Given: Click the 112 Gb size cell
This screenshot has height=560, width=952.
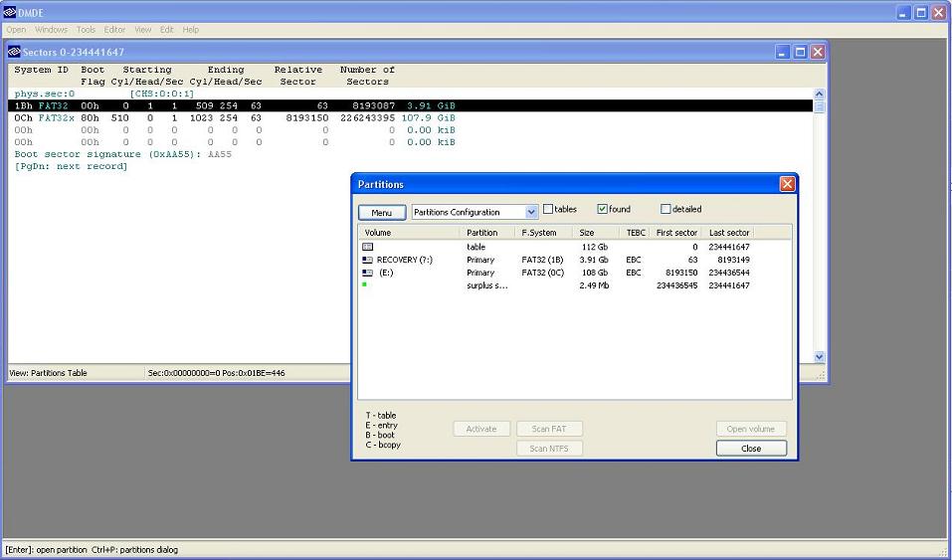Looking at the screenshot, I should pyautogui.click(x=595, y=247).
